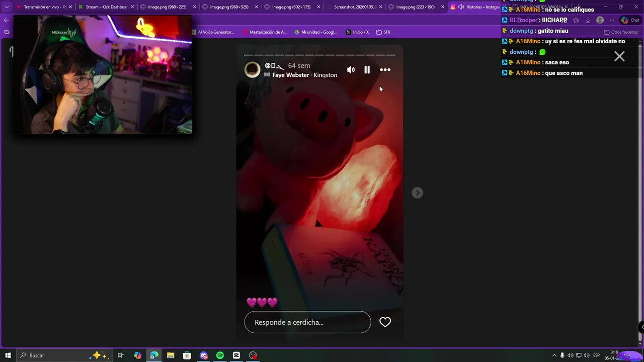Switch to Stream - Kick Dashboard tab
Viewport: 644px width, 362px height.
click(106, 7)
